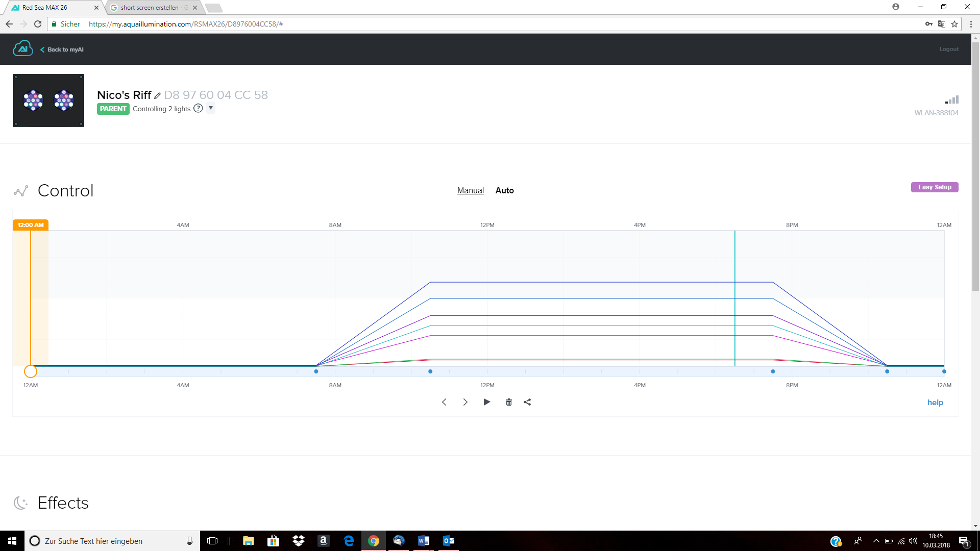
Task: Switch control mode to Auto
Action: point(504,190)
